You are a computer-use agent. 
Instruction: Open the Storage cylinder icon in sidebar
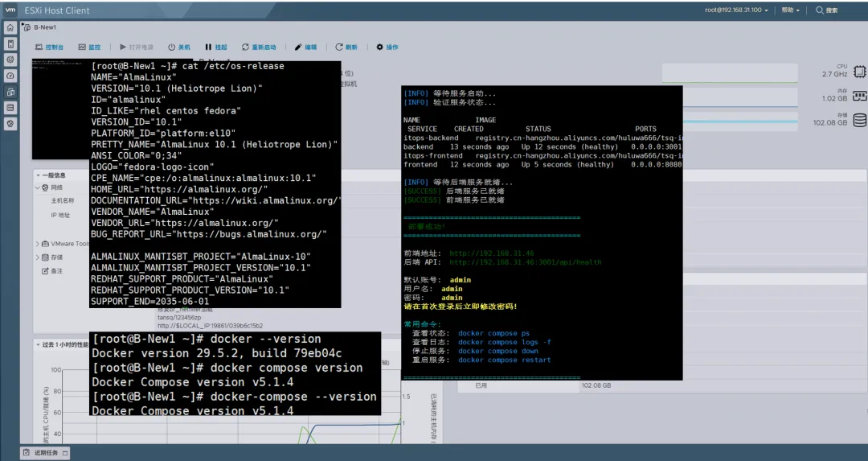[x=10, y=108]
